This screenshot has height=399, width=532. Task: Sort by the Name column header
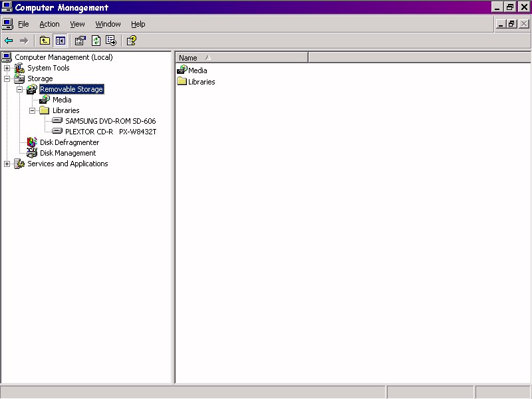coord(242,58)
